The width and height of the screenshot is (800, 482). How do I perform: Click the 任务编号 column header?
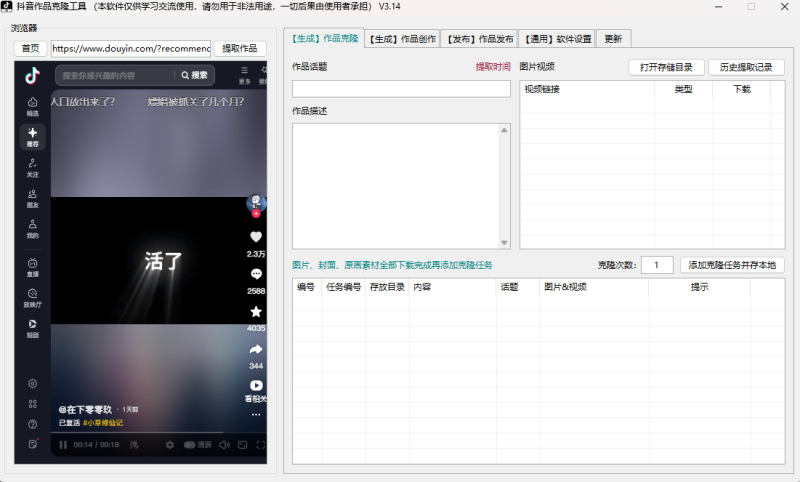tap(343, 287)
